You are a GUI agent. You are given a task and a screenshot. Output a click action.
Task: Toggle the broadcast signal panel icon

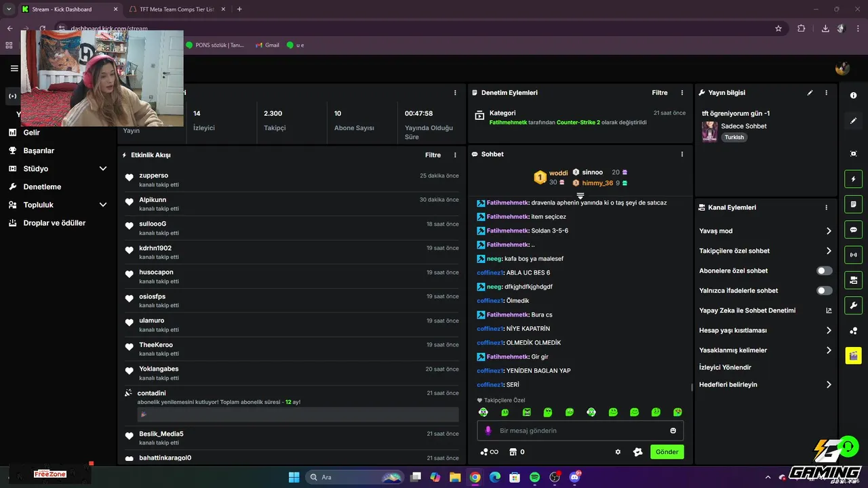(x=853, y=255)
